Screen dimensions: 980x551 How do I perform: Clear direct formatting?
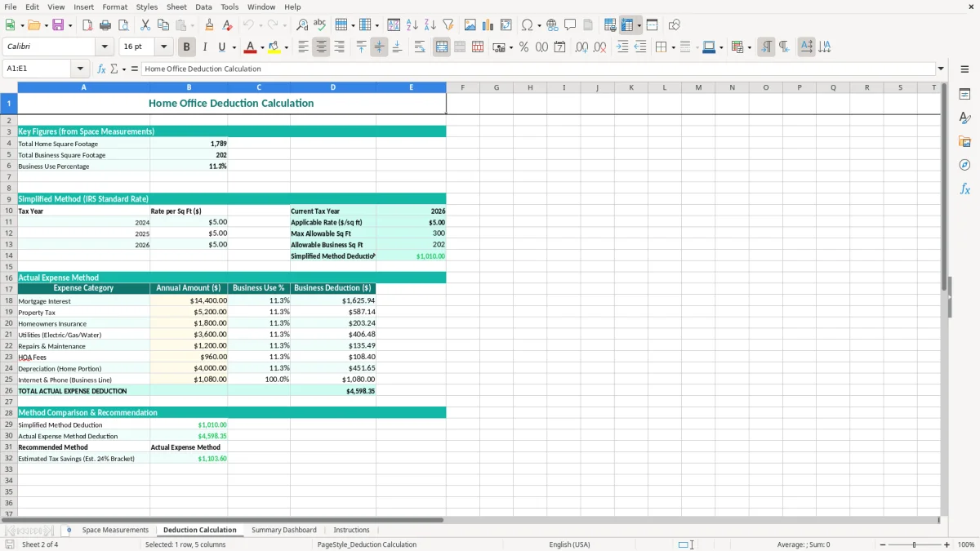[x=228, y=25]
